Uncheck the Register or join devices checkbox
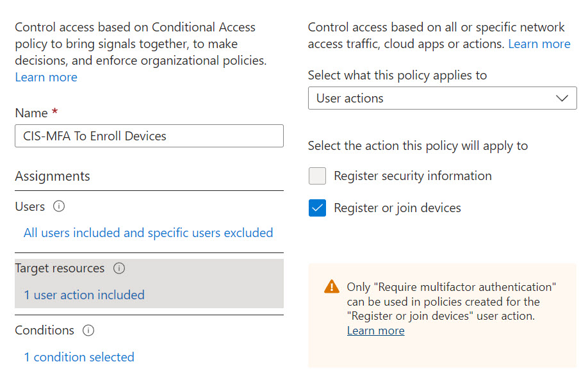The height and width of the screenshot is (371, 588). [x=318, y=208]
